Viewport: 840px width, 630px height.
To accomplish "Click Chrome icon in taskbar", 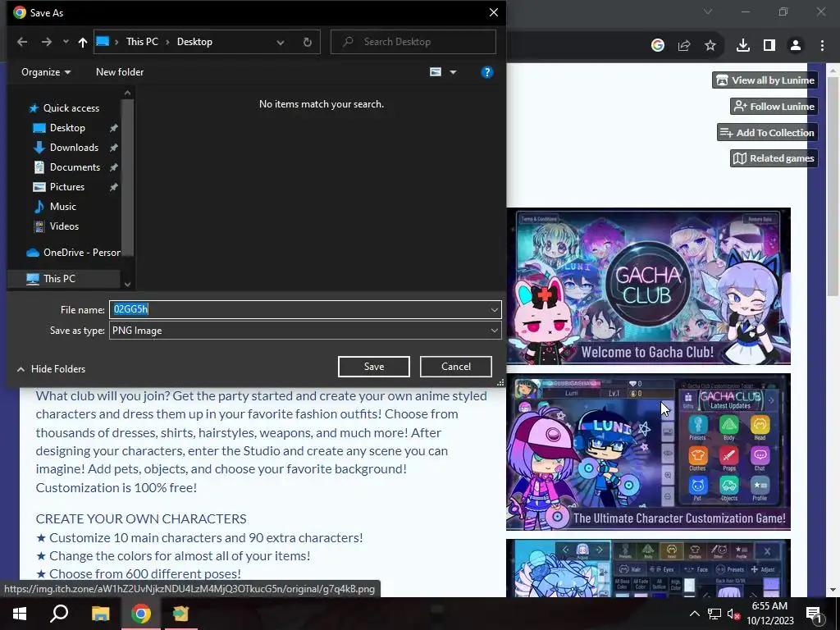I will (141, 614).
